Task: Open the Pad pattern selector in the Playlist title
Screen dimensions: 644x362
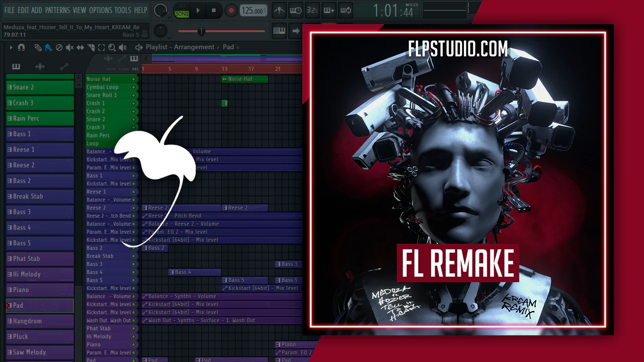Action: click(x=228, y=47)
